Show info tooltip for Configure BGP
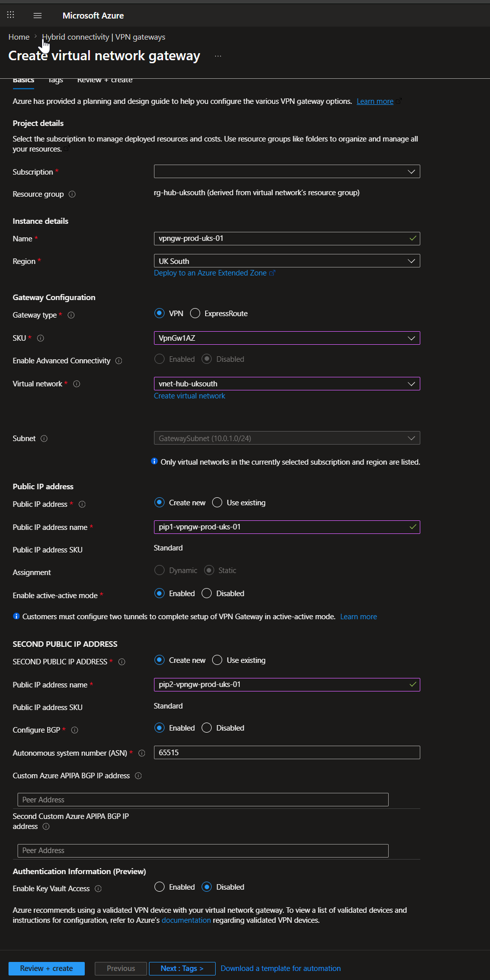The image size is (490, 980). 75,730
